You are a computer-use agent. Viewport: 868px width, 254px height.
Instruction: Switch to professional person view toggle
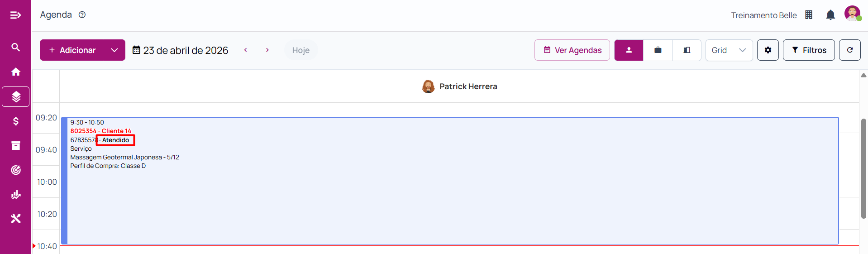tap(628, 50)
